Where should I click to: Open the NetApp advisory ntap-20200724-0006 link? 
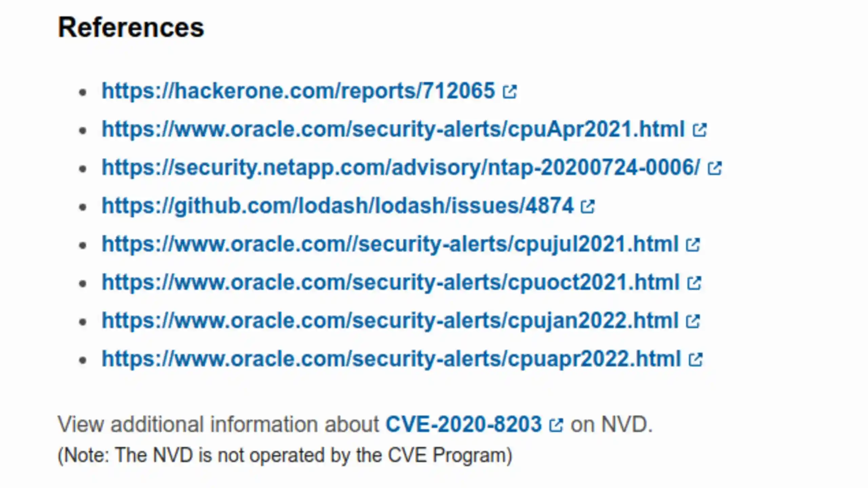[x=401, y=168]
